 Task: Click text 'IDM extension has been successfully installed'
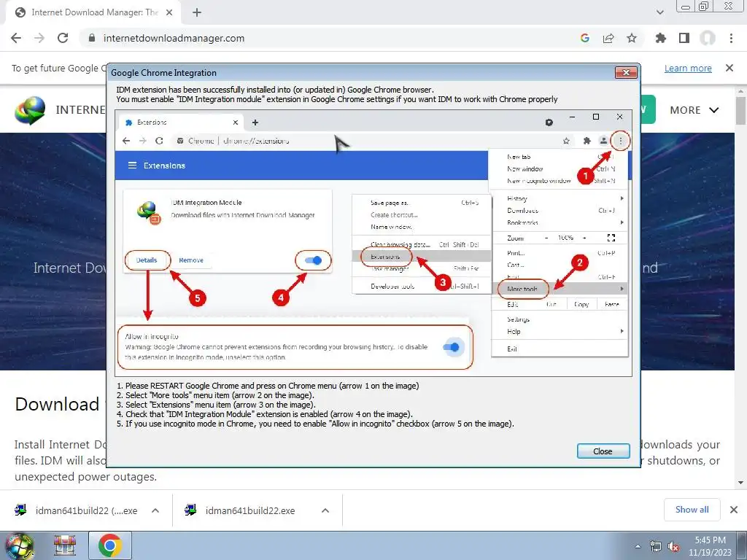click(275, 90)
